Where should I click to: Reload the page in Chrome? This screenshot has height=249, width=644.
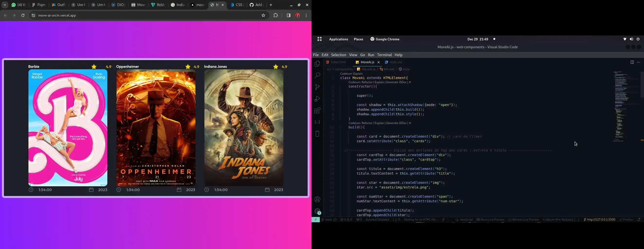click(x=23, y=16)
